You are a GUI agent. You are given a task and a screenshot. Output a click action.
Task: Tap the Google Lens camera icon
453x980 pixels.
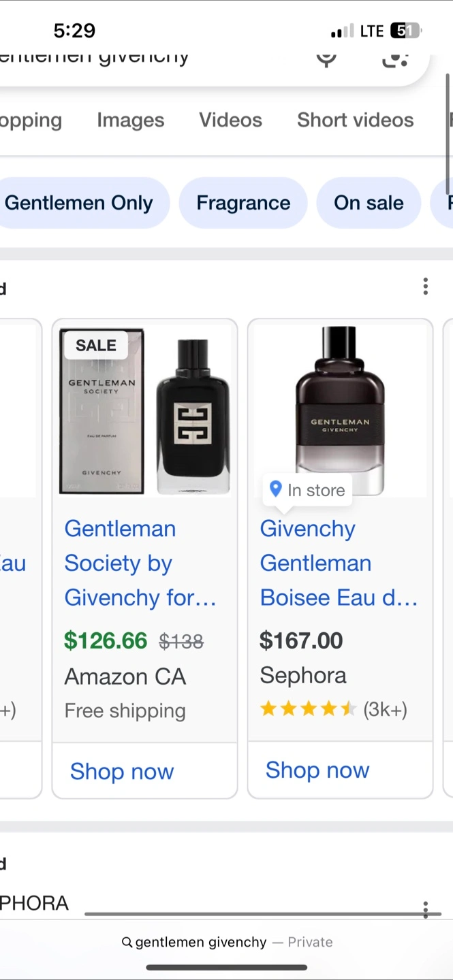[396, 59]
